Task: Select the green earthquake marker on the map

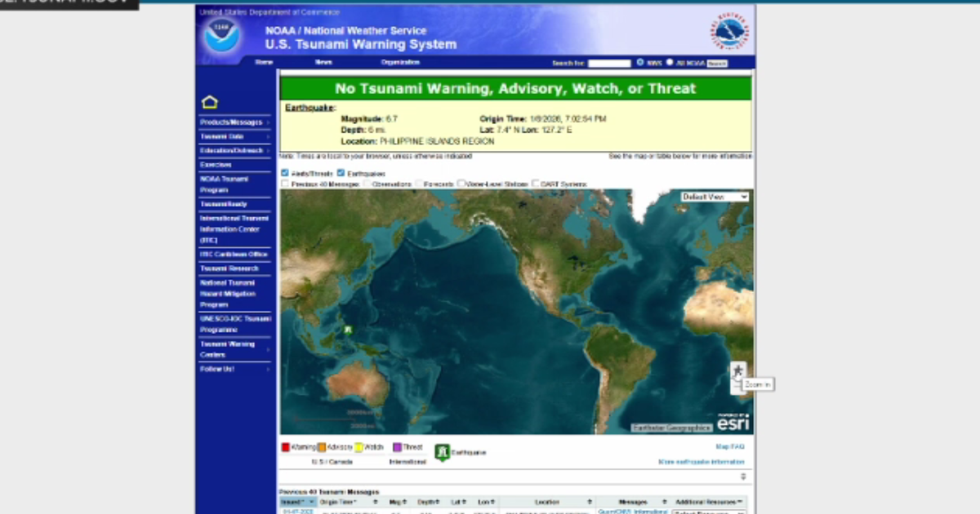Action: (346, 330)
